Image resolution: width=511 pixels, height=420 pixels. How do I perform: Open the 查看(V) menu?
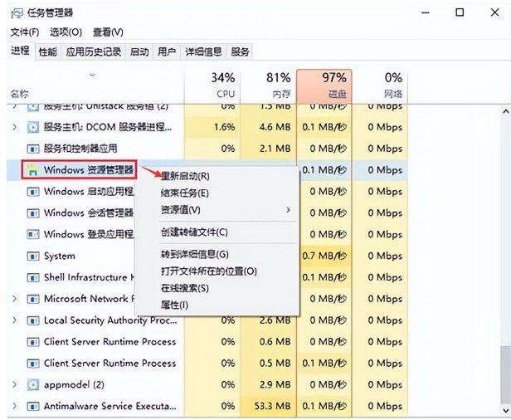tap(108, 32)
